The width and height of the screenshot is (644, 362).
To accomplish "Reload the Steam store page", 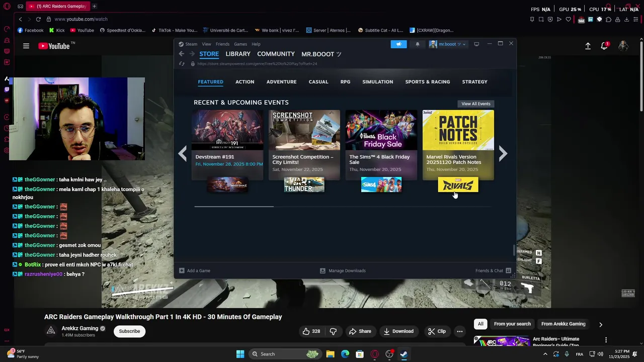I will [182, 64].
